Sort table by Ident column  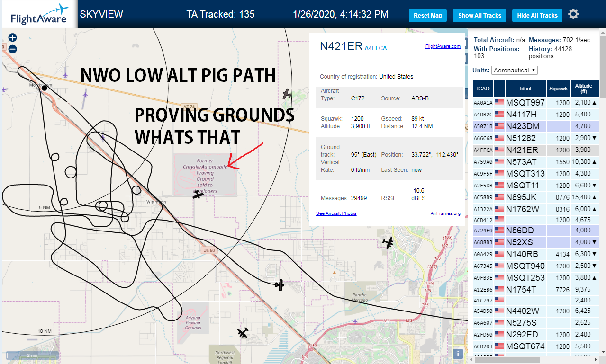pyautogui.click(x=525, y=89)
